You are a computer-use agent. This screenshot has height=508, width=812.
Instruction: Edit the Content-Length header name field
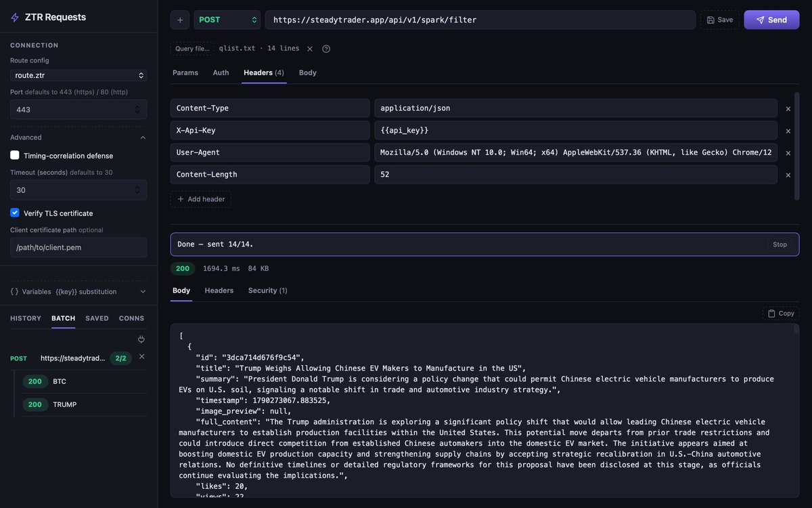270,175
